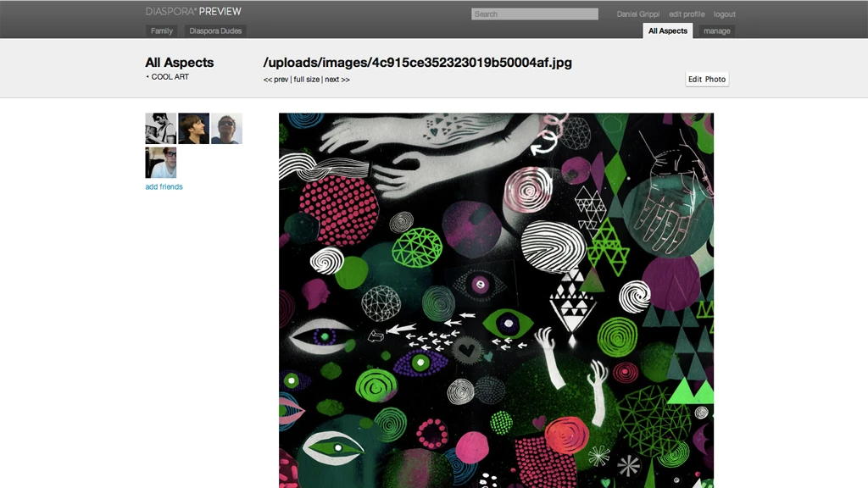This screenshot has height=488, width=868.
Task: Select the All Aspects tab
Action: (x=668, y=31)
